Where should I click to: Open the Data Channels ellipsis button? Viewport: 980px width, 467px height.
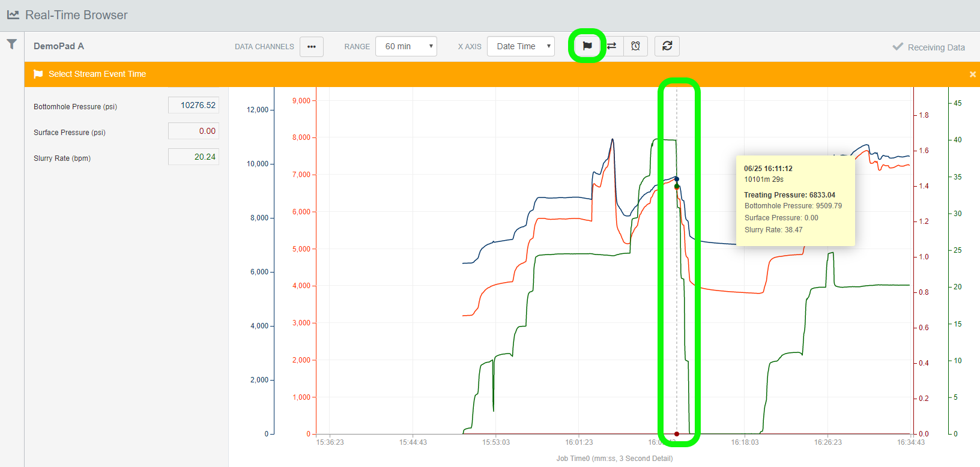click(x=311, y=46)
